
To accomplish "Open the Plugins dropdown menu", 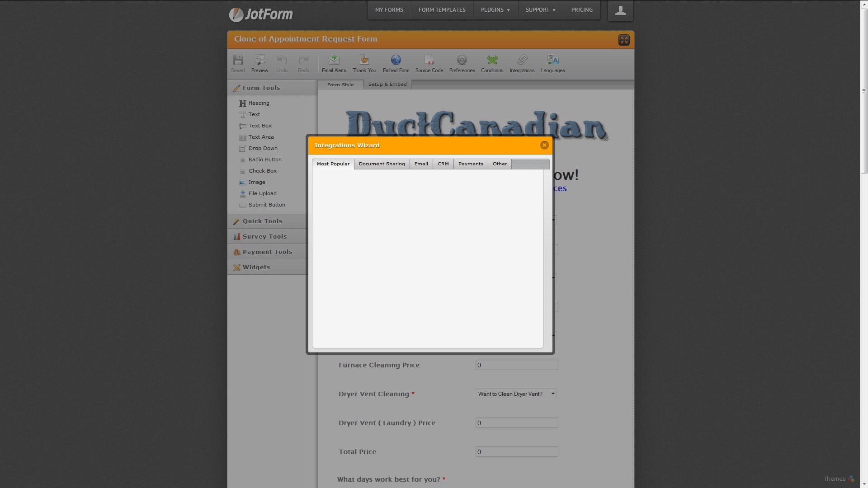I will tap(495, 10).
